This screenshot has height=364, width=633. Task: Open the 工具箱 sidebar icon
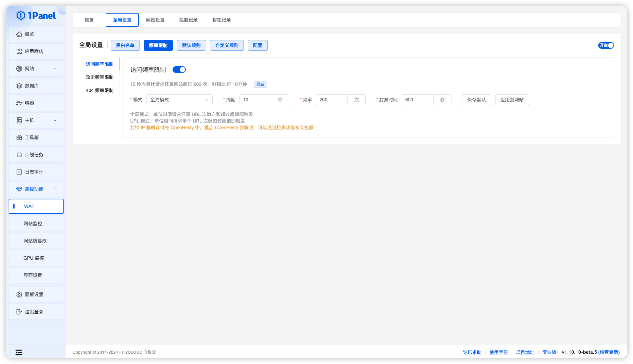tap(19, 137)
